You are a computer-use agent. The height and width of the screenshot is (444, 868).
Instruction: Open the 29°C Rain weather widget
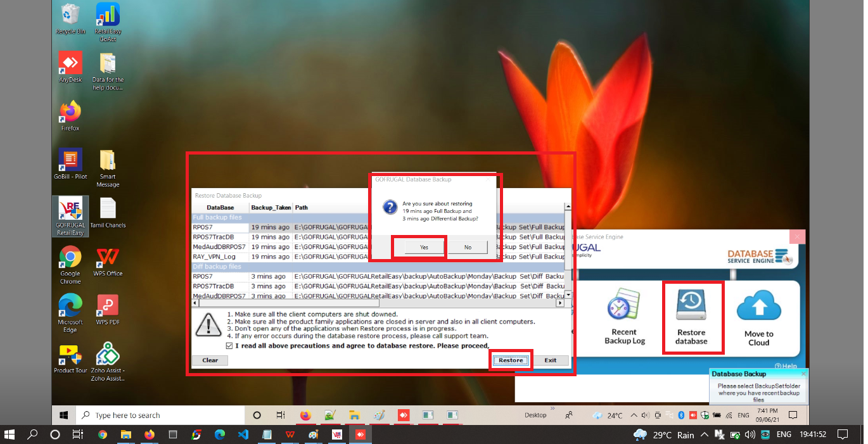click(663, 434)
